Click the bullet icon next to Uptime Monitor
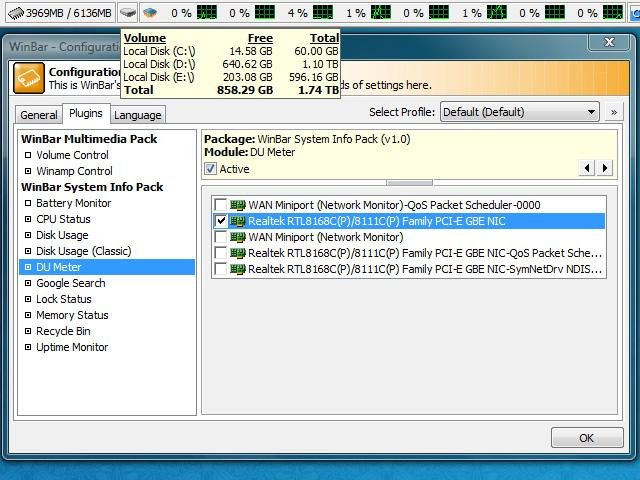Screen dimensions: 640x480 28,347
